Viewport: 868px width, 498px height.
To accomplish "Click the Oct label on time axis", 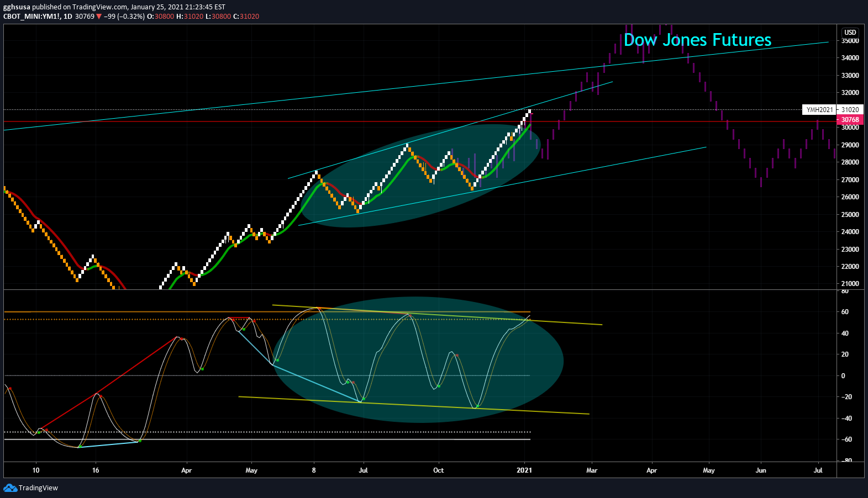I will tap(438, 470).
